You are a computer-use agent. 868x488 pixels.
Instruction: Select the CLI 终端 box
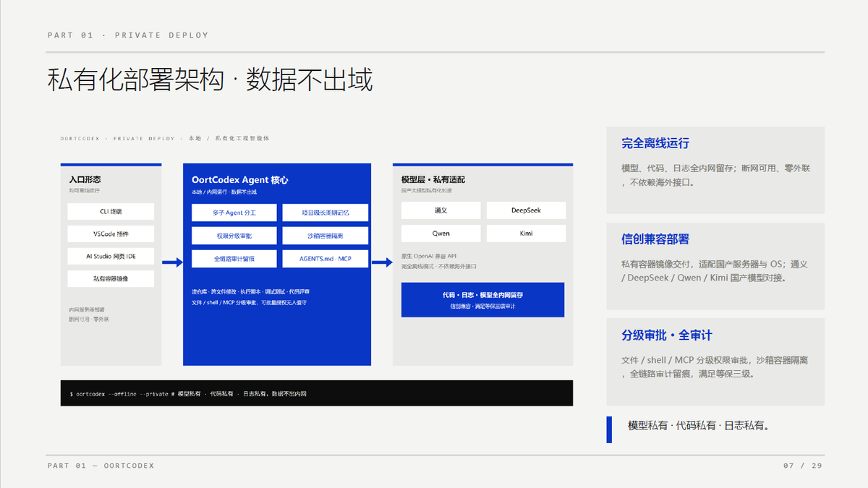[111, 211]
